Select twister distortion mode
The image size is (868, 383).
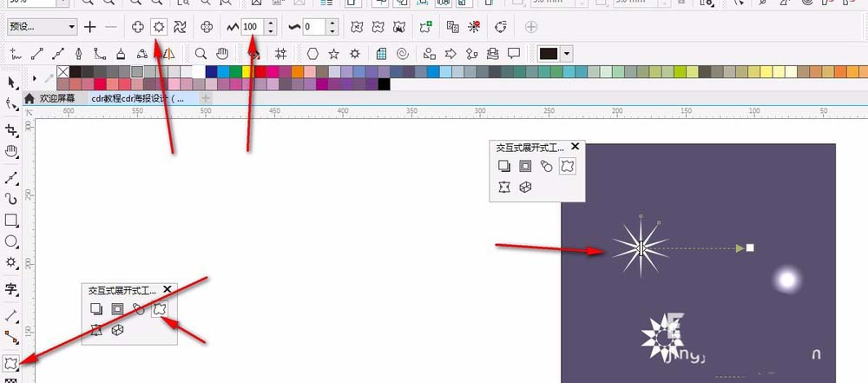[180, 27]
